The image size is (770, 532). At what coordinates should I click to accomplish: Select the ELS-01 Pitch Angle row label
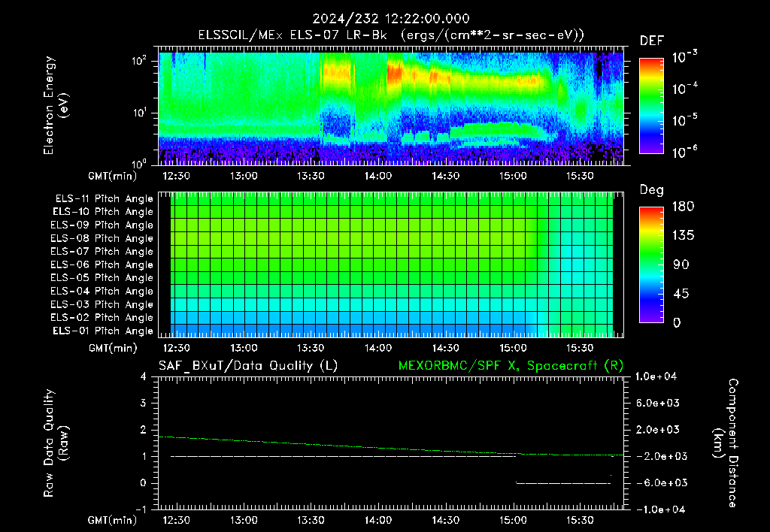[x=102, y=331]
